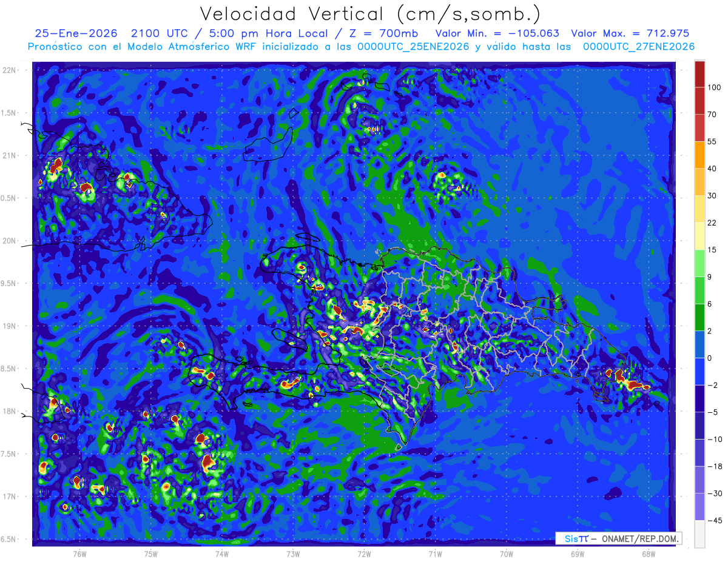Screen dimensions: 728x562
Task: Pick the white colorbar segment below -45
Action: pyautogui.click(x=699, y=534)
